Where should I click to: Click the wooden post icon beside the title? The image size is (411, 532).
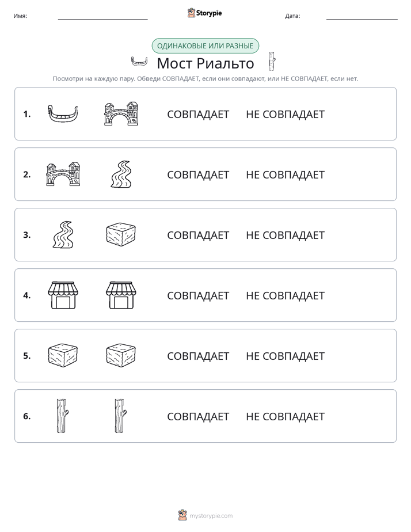click(x=272, y=62)
